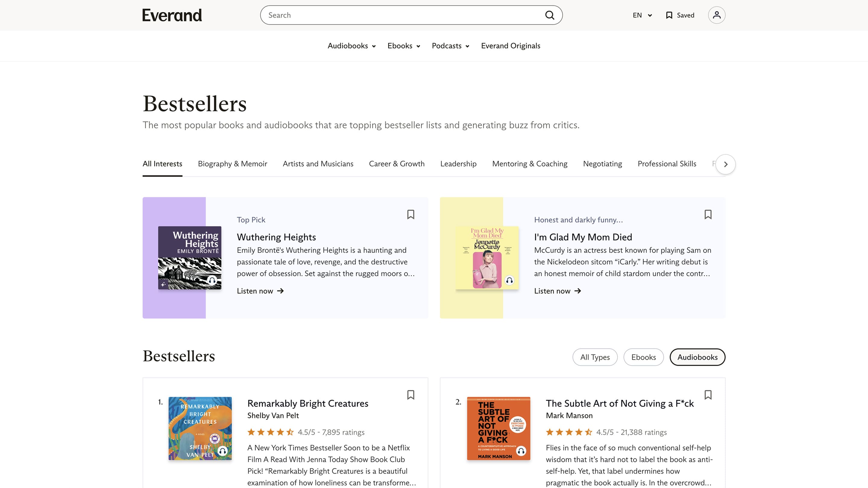Image resolution: width=868 pixels, height=488 pixels.
Task: Save Remarkably Bright Creatures with bookmark icon
Action: click(x=411, y=395)
